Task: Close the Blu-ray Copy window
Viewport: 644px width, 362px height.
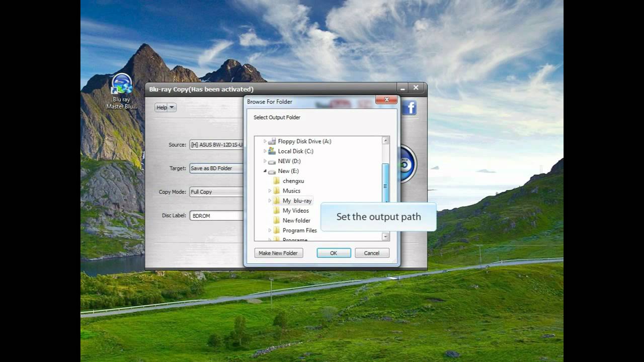Action: coord(416,87)
